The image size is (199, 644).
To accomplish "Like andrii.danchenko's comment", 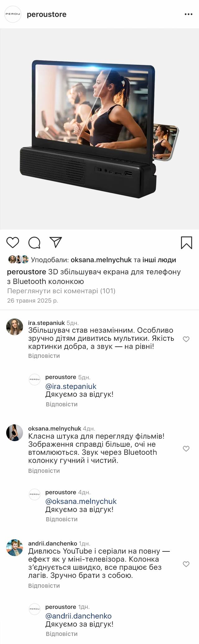I will tap(186, 564).
